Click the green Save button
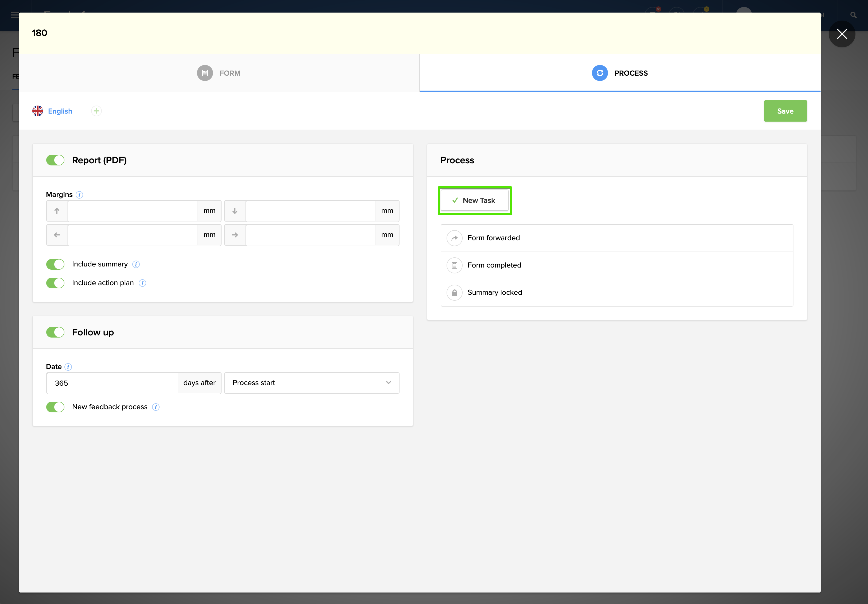This screenshot has height=604, width=868. point(785,111)
